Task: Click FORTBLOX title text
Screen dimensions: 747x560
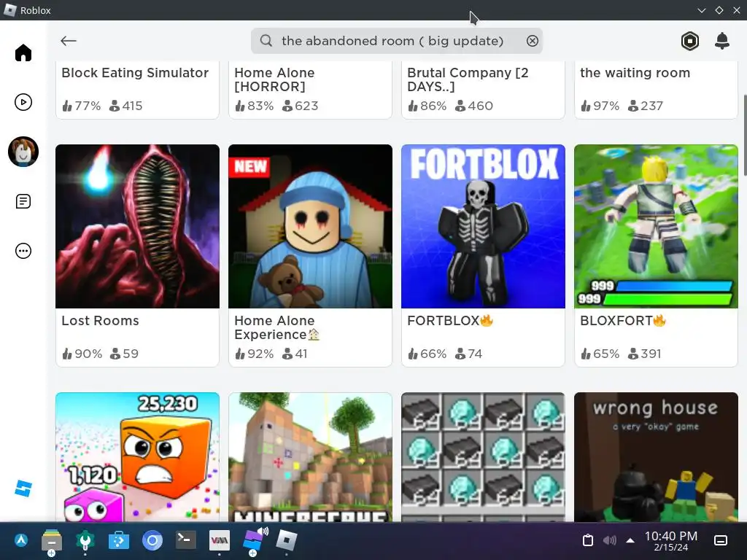Action: click(449, 321)
